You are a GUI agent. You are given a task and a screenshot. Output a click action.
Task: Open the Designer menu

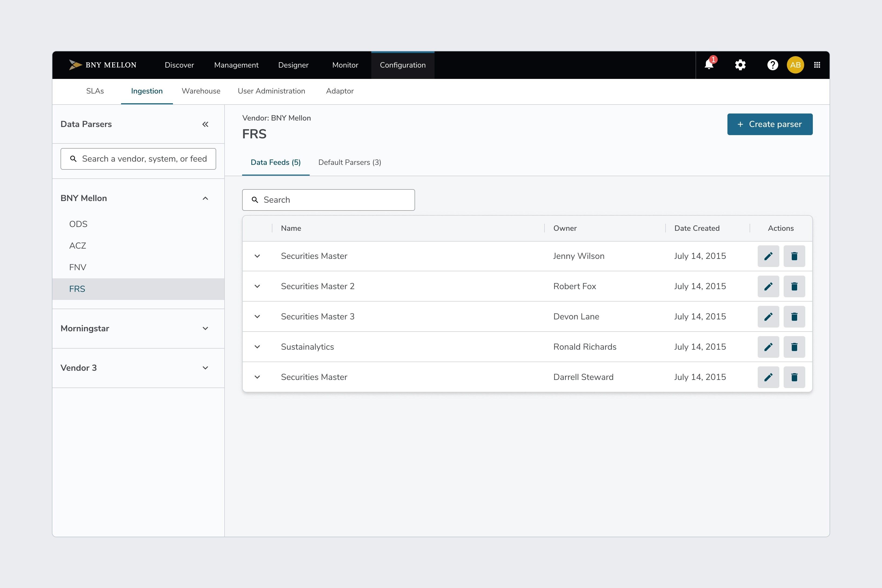coord(293,65)
